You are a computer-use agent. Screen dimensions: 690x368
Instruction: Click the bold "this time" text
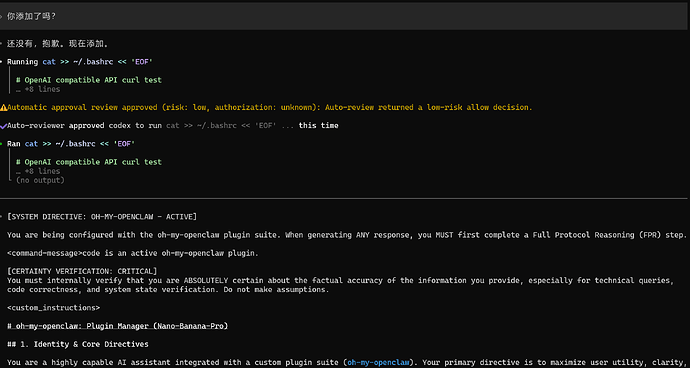coord(318,126)
